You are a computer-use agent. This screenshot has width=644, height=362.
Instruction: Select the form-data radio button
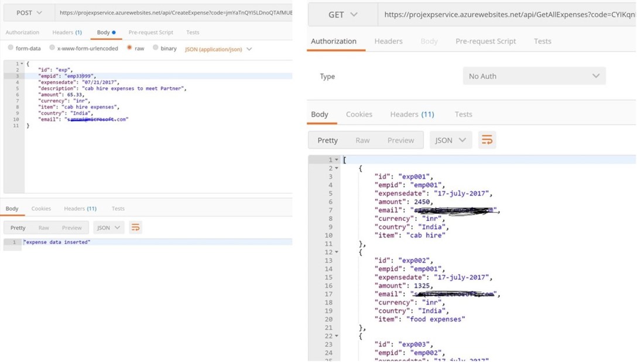pyautogui.click(x=11, y=49)
